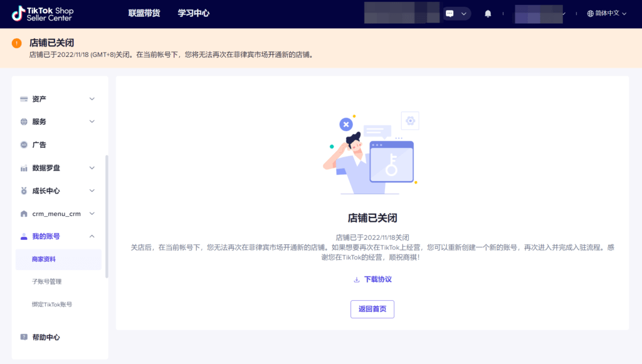642x364 pixels.
Task: Click the 返回首页 button
Action: [372, 309]
